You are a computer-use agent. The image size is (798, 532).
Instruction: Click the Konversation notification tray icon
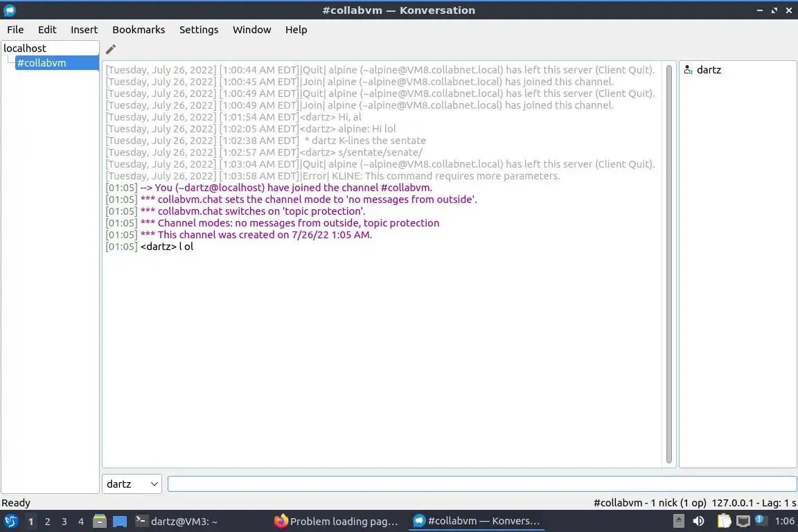761,520
